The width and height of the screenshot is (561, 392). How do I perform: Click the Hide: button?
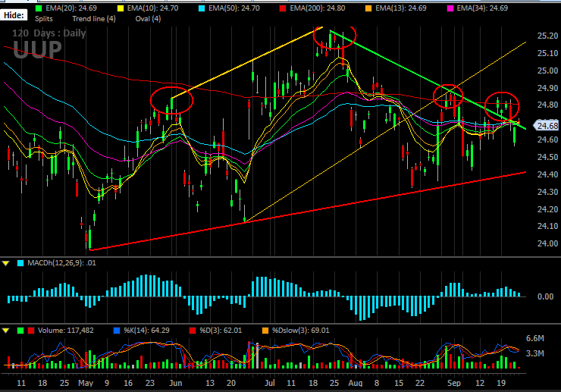pos(14,15)
